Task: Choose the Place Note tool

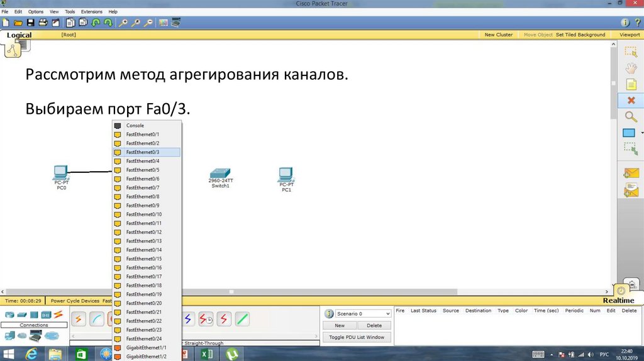Action: [631, 85]
